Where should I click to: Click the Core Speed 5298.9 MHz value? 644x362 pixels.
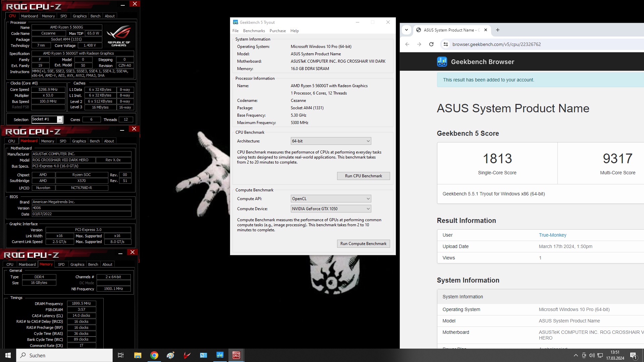coord(48,89)
